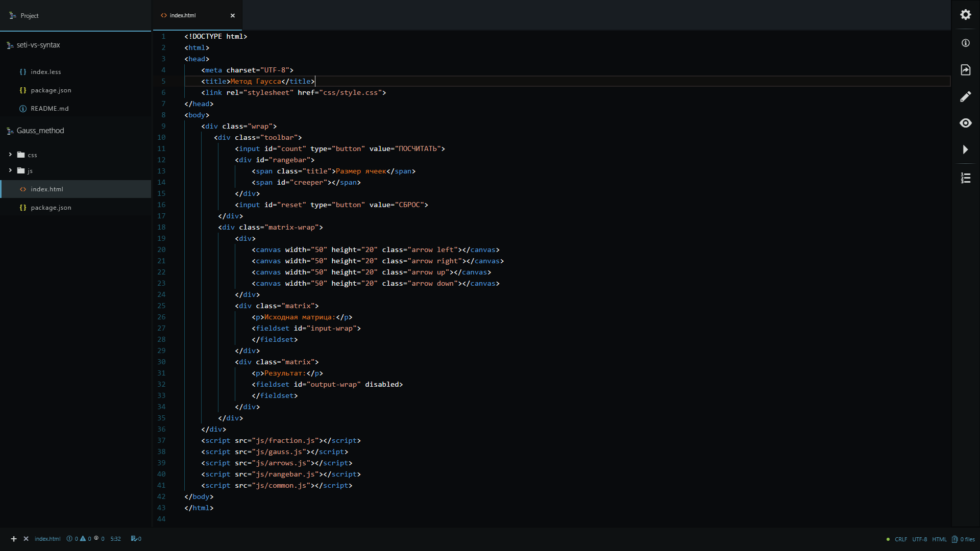Click the plus icon in status bar

pyautogui.click(x=14, y=539)
